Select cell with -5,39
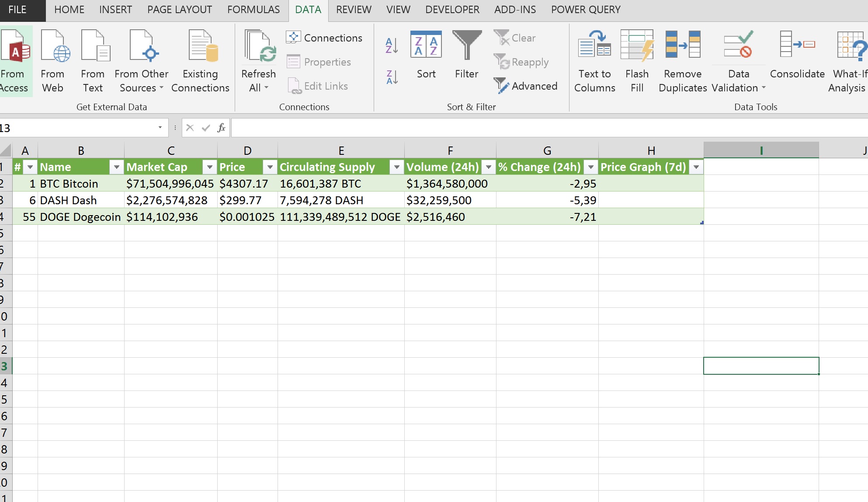 pos(547,200)
